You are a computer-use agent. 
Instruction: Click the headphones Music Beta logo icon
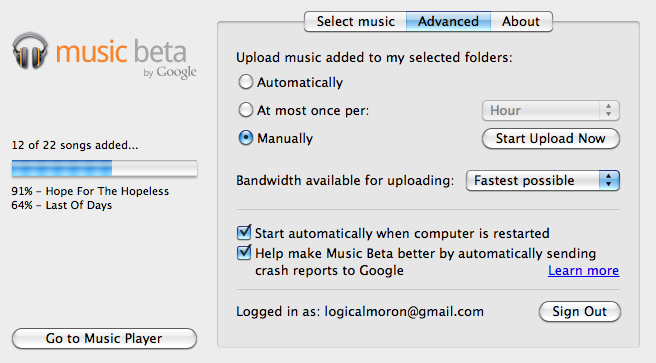(30, 51)
